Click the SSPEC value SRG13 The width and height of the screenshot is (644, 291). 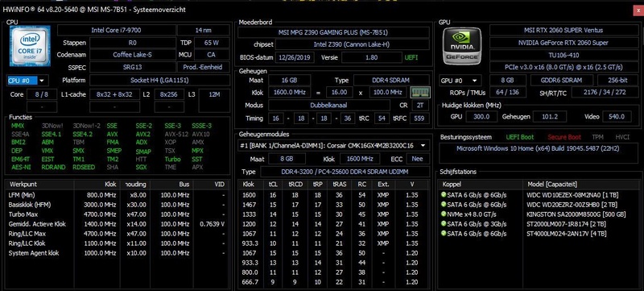point(132,68)
